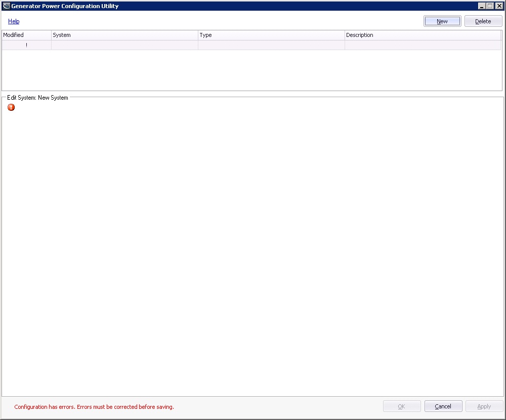Viewport: 506px width, 420px height.
Task: Click the empty Type cell in the first row
Action: point(271,45)
